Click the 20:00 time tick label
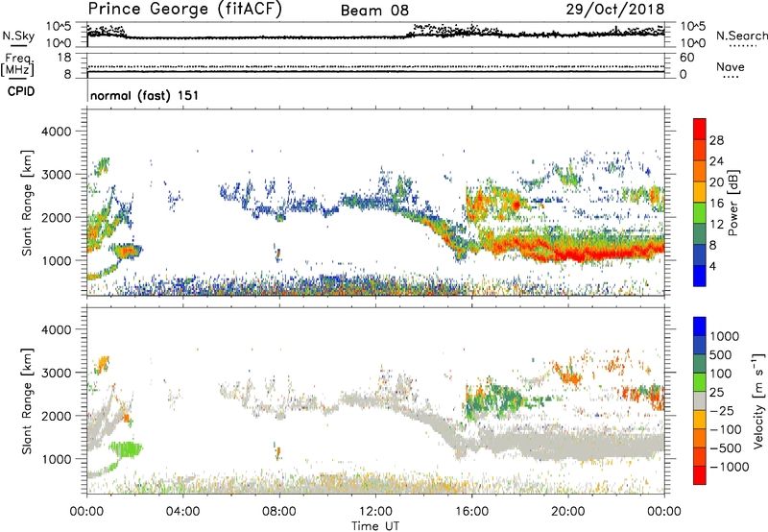Image resolution: width=768 pixels, height=532 pixels. [x=567, y=512]
